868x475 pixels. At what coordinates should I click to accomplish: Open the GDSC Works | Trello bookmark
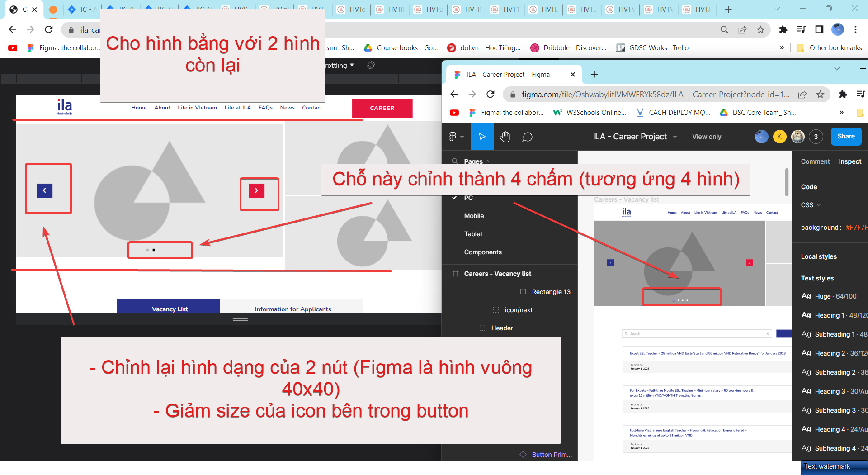[x=652, y=48]
